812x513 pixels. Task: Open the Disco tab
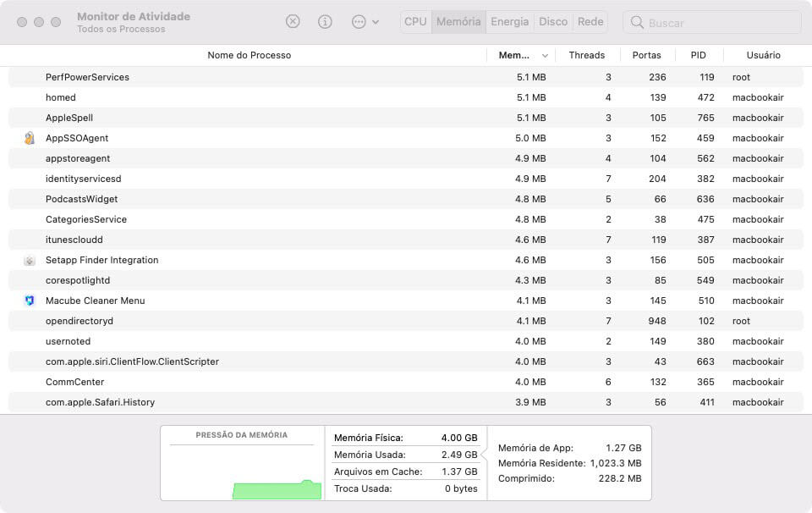[553, 22]
